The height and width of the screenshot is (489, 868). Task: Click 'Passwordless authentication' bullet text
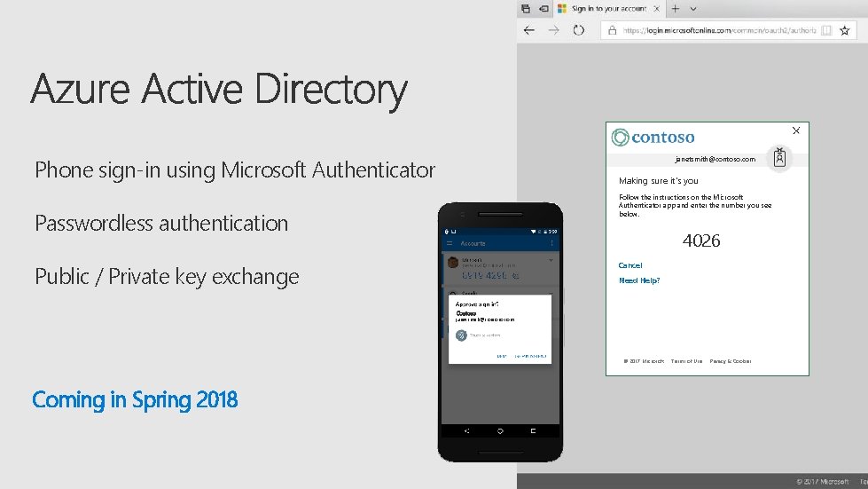coord(161,223)
